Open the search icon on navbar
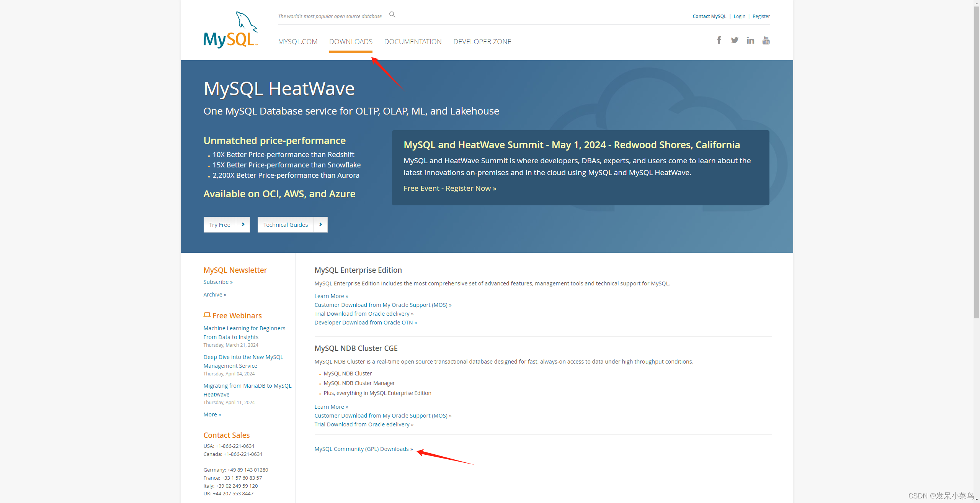 (393, 15)
